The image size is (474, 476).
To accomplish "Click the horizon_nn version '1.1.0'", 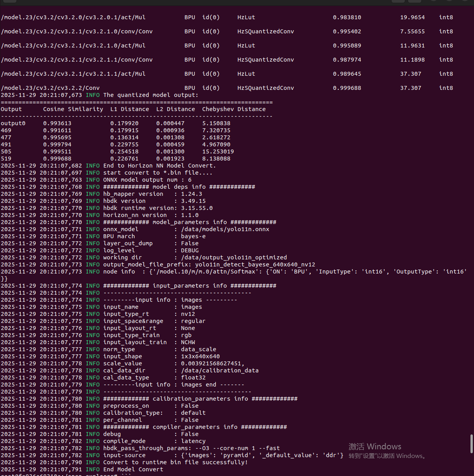I will (x=190, y=215).
